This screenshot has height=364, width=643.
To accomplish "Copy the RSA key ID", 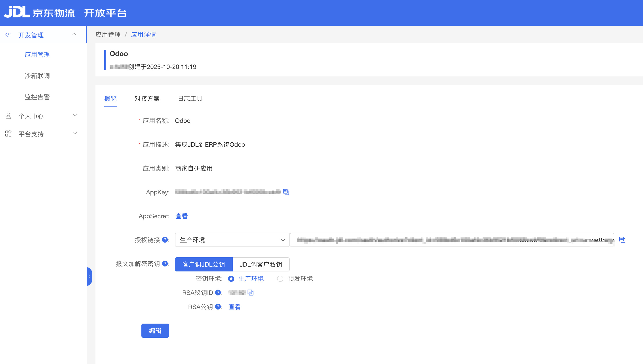I will 250,292.
